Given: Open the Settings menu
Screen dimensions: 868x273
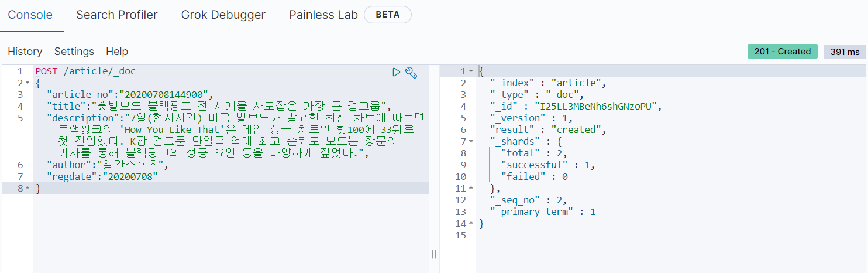Looking at the screenshot, I should point(74,52).
